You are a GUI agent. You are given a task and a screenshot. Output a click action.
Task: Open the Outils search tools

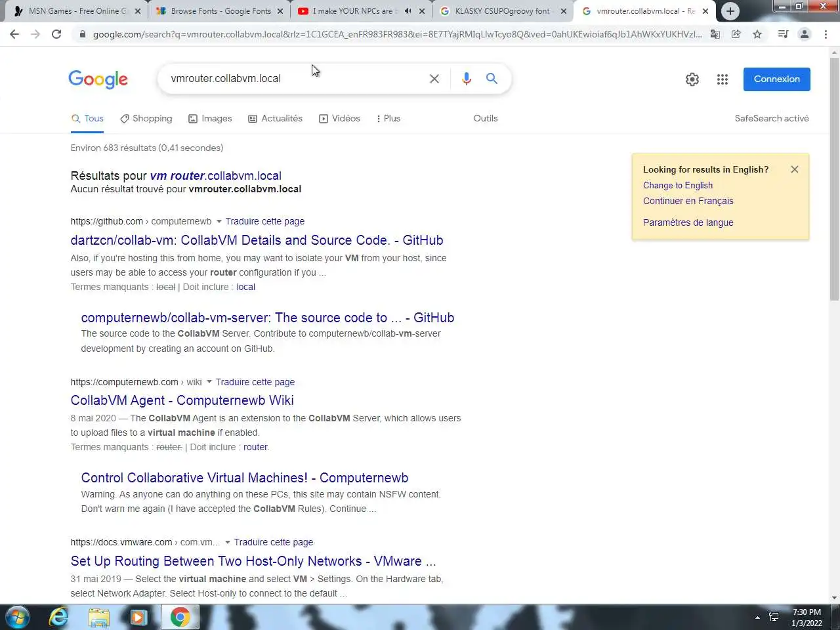(x=486, y=119)
